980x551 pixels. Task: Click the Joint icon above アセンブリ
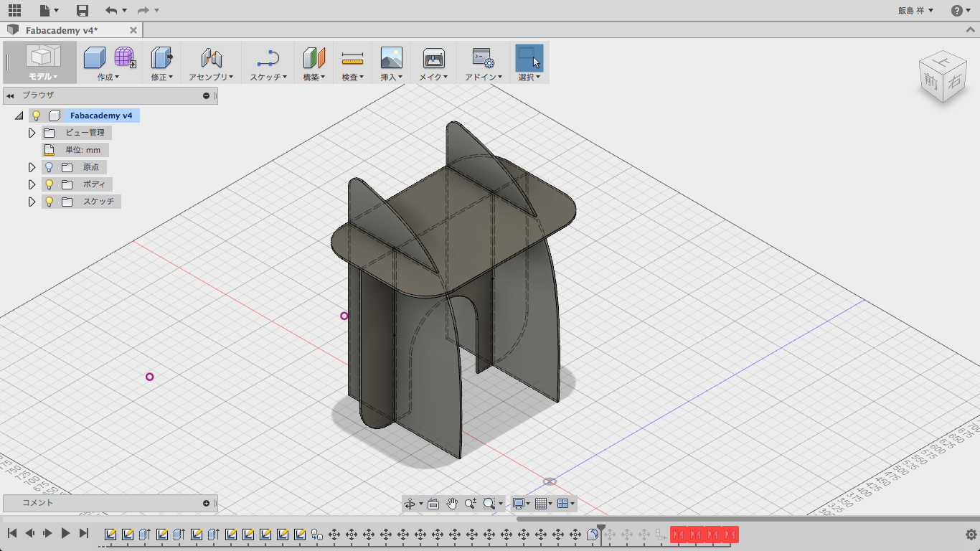click(x=211, y=57)
